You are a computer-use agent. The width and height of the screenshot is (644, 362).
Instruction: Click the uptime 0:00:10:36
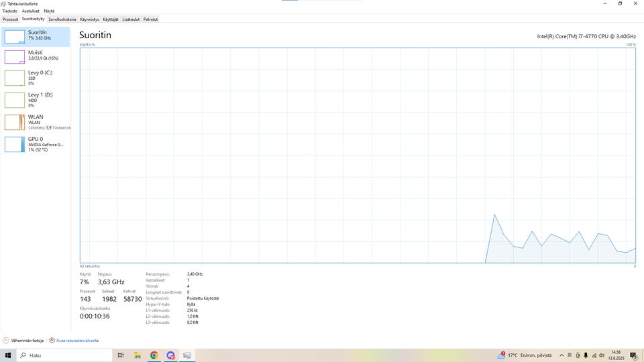[95, 316]
